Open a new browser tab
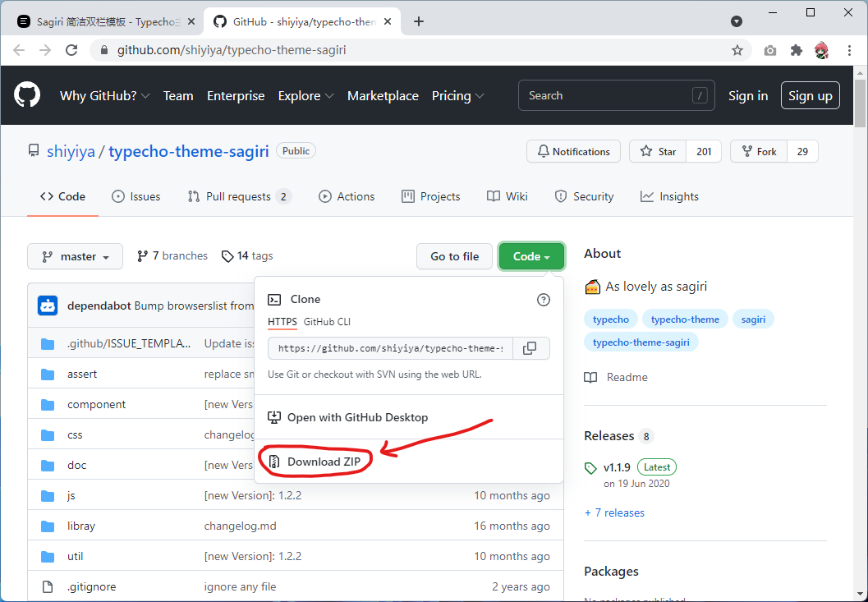868x602 pixels. point(419,21)
